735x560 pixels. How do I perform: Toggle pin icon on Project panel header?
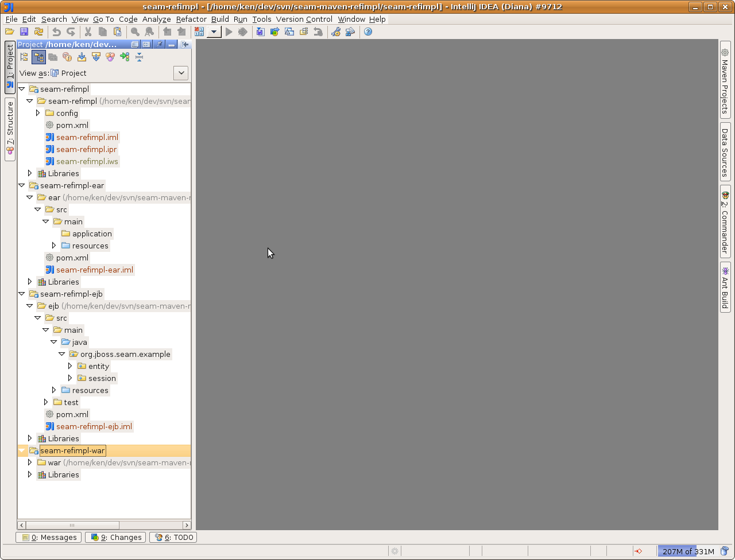(159, 44)
